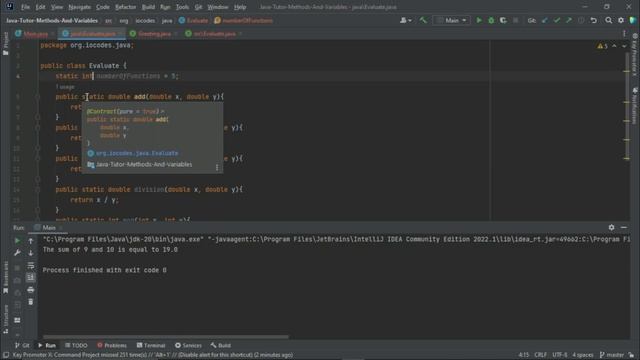Open Run panel settings gear
This screenshot has width=640, height=360.
(611, 227)
